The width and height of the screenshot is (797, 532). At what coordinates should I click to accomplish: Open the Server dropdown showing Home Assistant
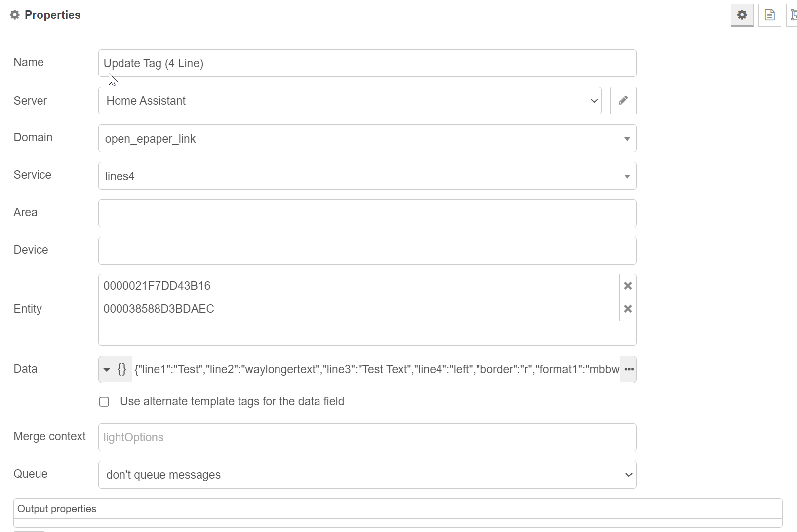click(350, 101)
